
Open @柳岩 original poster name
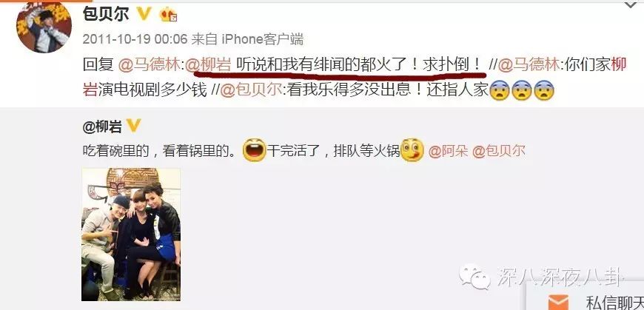[102, 127]
